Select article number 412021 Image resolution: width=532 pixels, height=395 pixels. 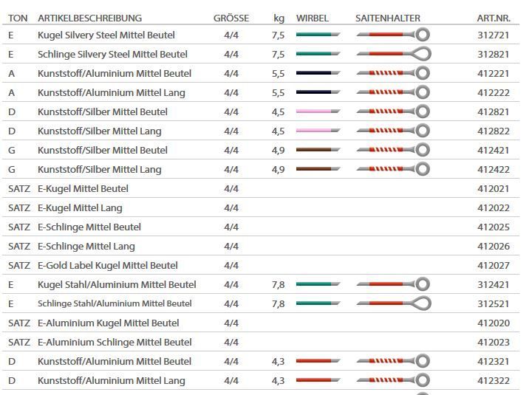494,188
